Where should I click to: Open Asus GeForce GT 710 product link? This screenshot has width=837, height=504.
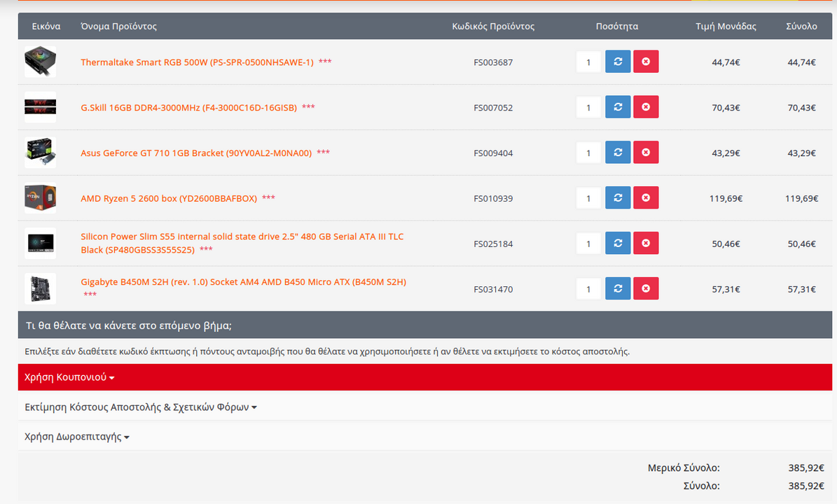pyautogui.click(x=196, y=153)
